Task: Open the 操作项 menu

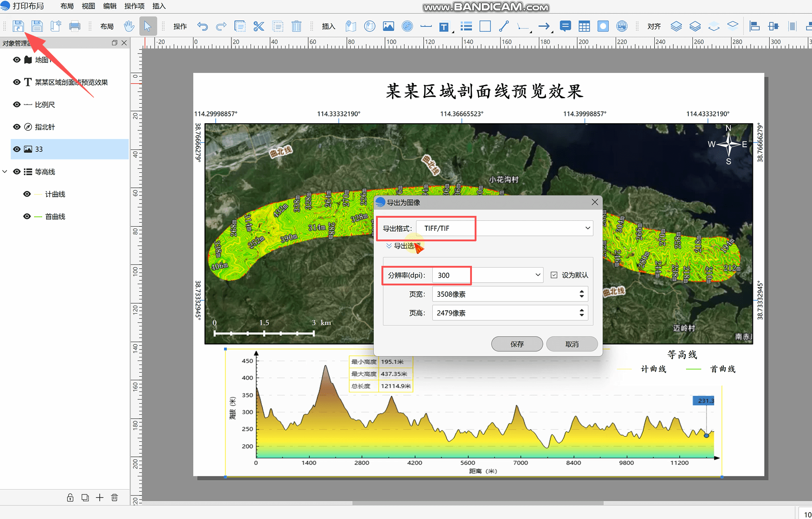Action: [135, 6]
